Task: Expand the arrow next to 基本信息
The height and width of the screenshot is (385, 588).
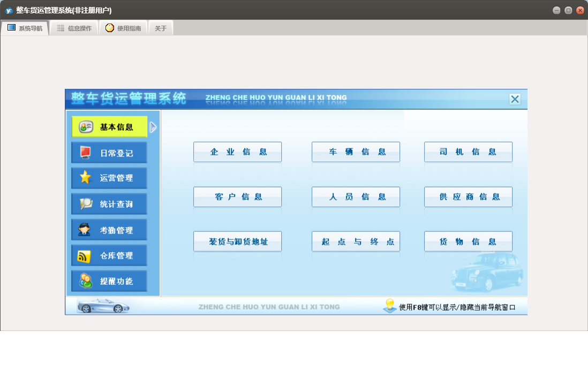Action: (153, 127)
